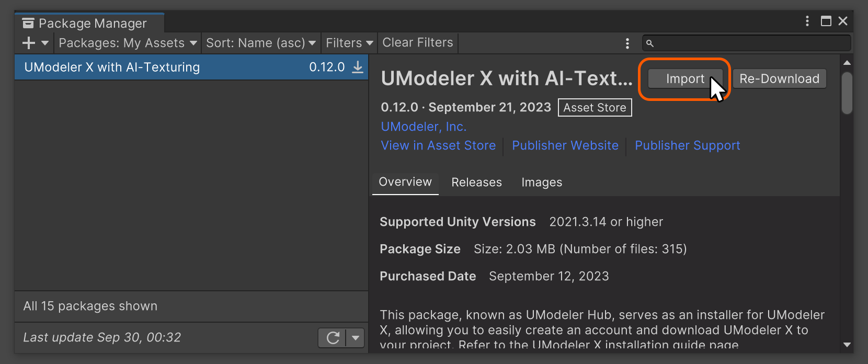Open the add package dropdown arrow

point(45,43)
